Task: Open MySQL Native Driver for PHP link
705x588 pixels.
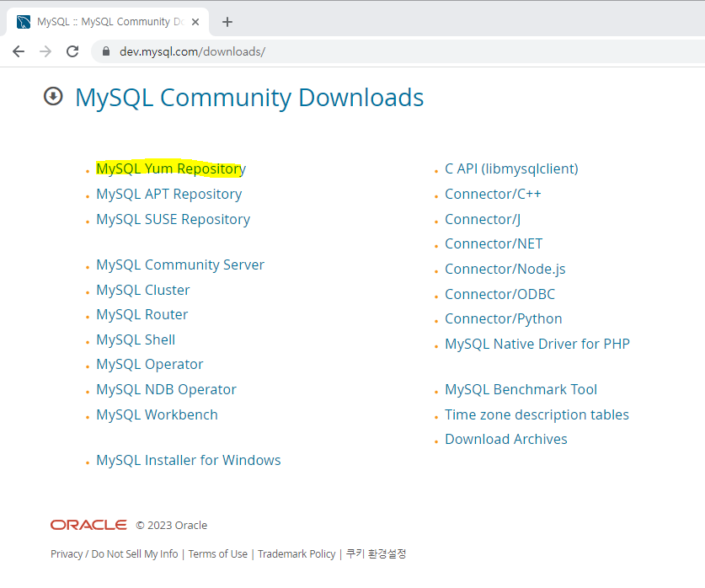Action: [x=537, y=344]
